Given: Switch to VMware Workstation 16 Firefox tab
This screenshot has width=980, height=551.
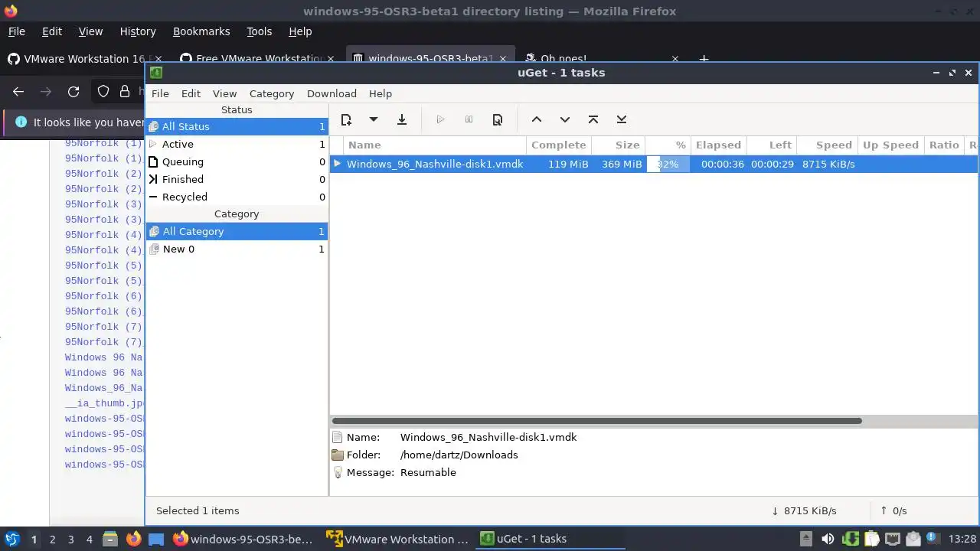Looking at the screenshot, I should pos(84,58).
